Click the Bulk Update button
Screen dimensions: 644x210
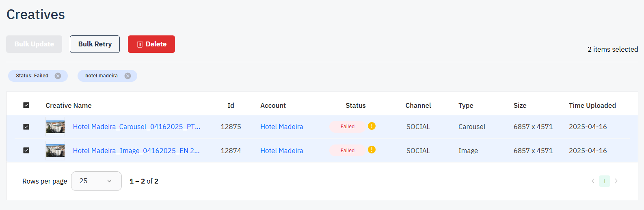coord(34,44)
